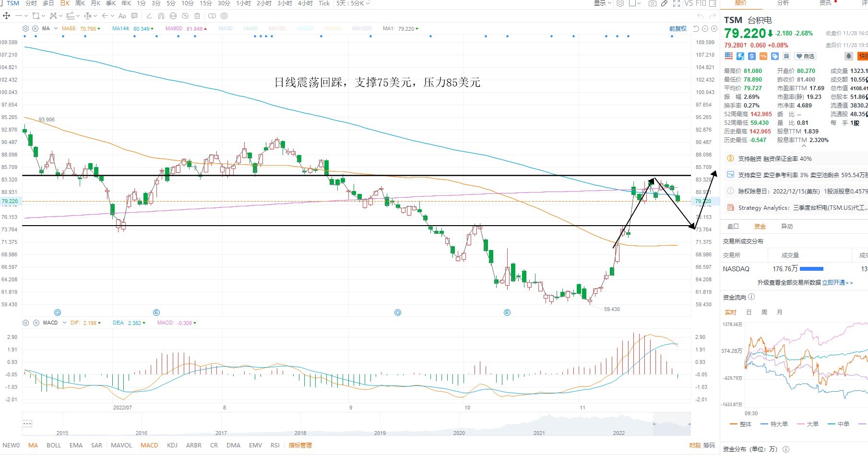Toggle MA900 line visibility
Viewport: 868px width, 457px height.
186,29
